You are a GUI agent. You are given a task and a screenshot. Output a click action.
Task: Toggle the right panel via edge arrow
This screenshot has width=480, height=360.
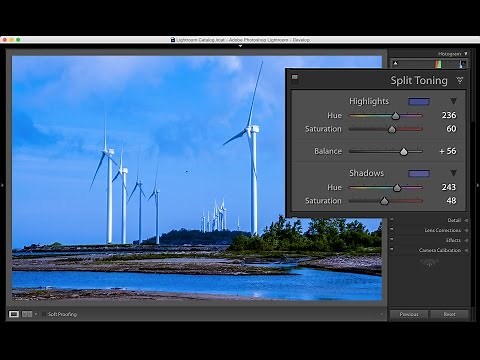(x=478, y=185)
